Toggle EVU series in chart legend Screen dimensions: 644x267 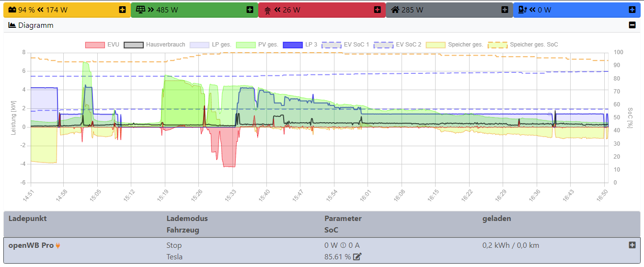102,45
